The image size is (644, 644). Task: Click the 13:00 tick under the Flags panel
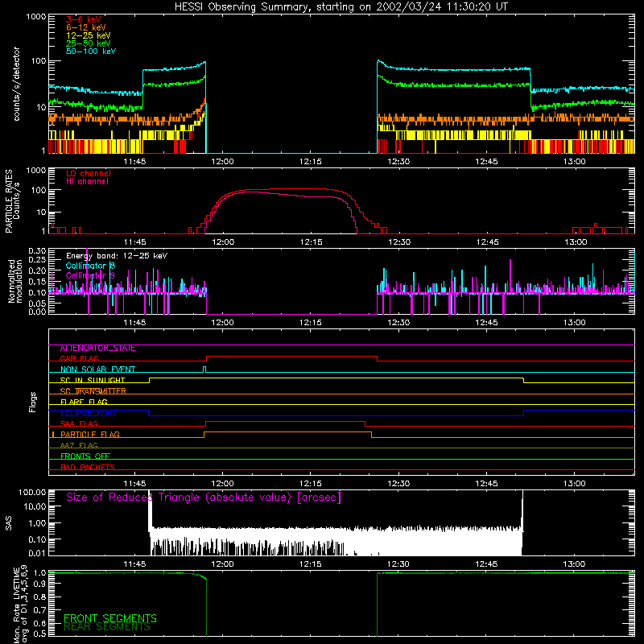[x=574, y=484]
